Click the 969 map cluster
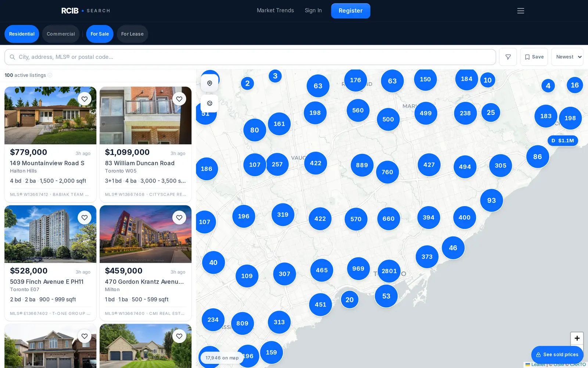The width and height of the screenshot is (588, 368). pyautogui.click(x=358, y=269)
